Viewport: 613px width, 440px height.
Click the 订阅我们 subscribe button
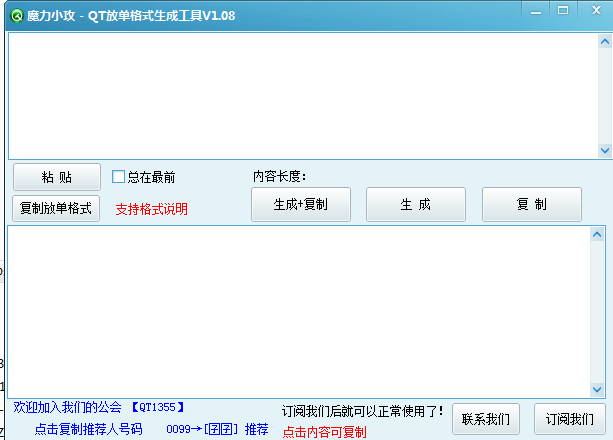click(x=570, y=419)
